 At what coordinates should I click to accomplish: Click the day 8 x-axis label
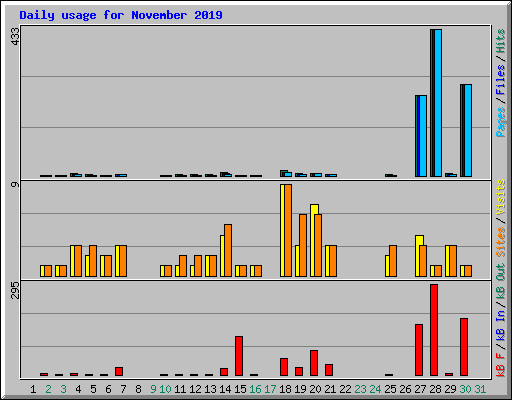pyautogui.click(x=138, y=389)
